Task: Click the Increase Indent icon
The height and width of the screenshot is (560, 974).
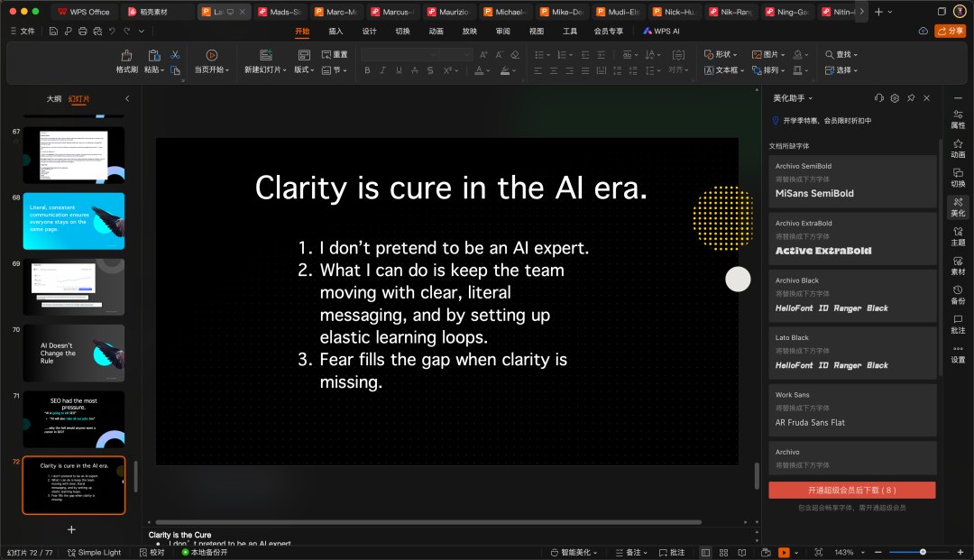Action: 601,55
